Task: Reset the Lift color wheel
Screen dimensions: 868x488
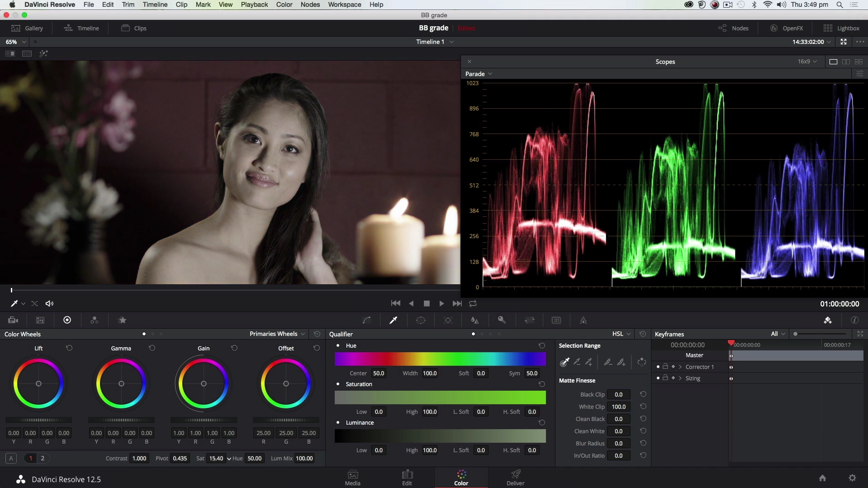Action: 69,348
